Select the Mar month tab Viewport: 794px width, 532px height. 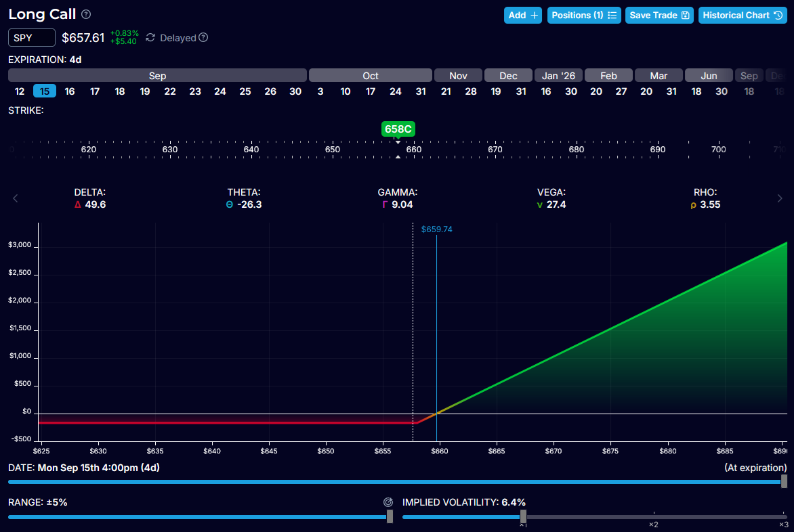(659, 75)
